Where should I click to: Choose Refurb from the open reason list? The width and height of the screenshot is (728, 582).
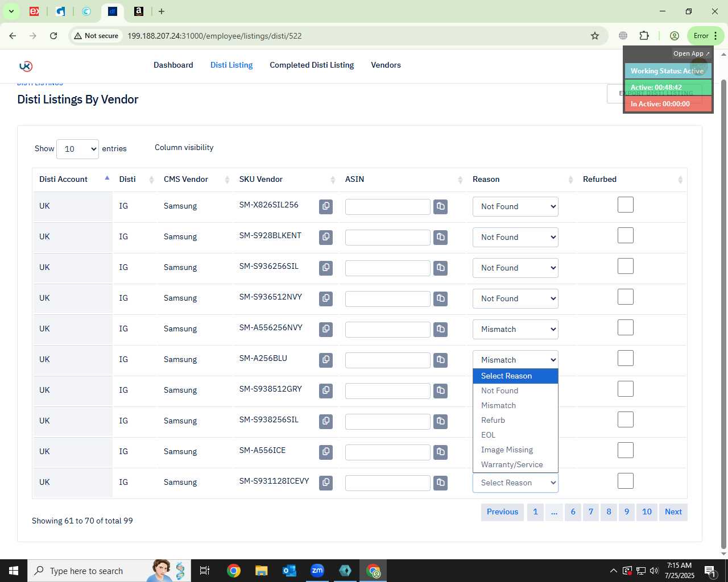pos(515,420)
